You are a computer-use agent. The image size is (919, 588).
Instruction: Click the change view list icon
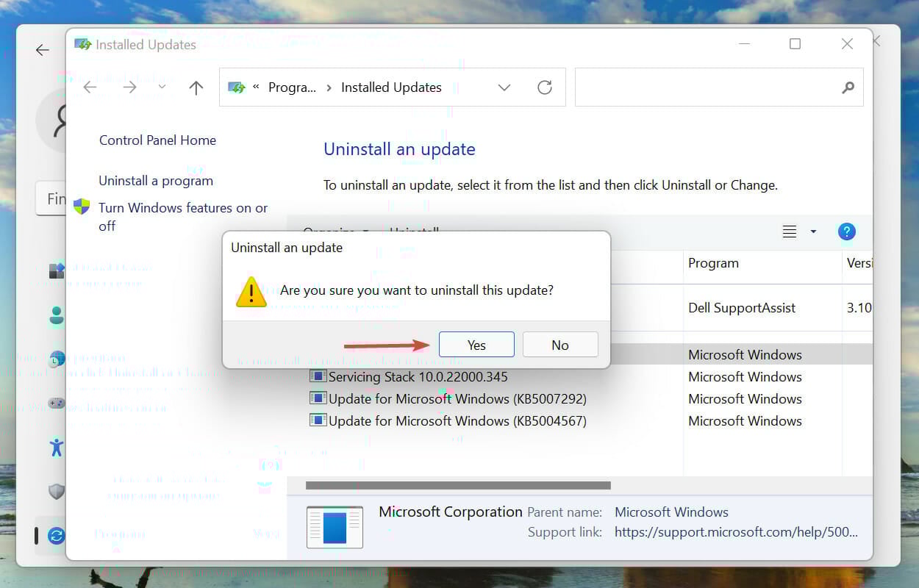click(790, 232)
